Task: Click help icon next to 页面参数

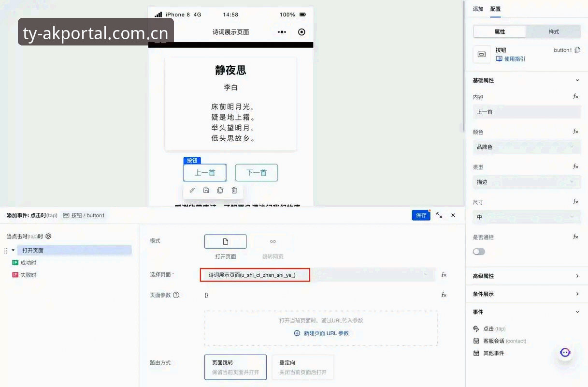Action: pyautogui.click(x=176, y=295)
